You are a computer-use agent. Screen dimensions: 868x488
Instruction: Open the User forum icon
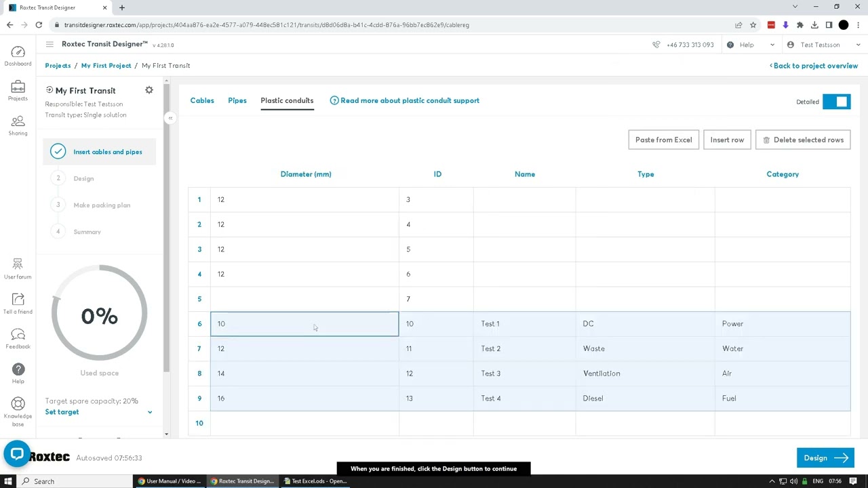coord(18,268)
